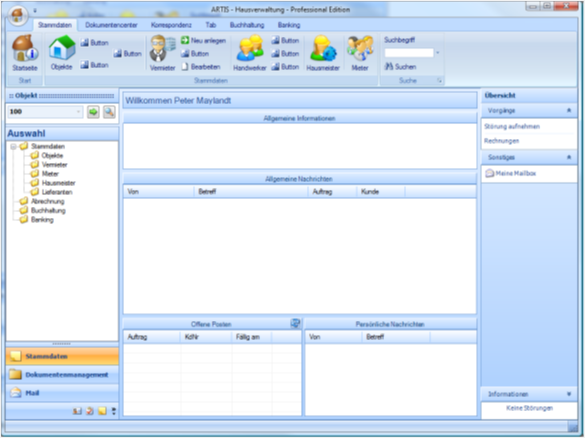This screenshot has height=438, width=585.
Task: Click the Neu anlegen button
Action: click(203, 40)
